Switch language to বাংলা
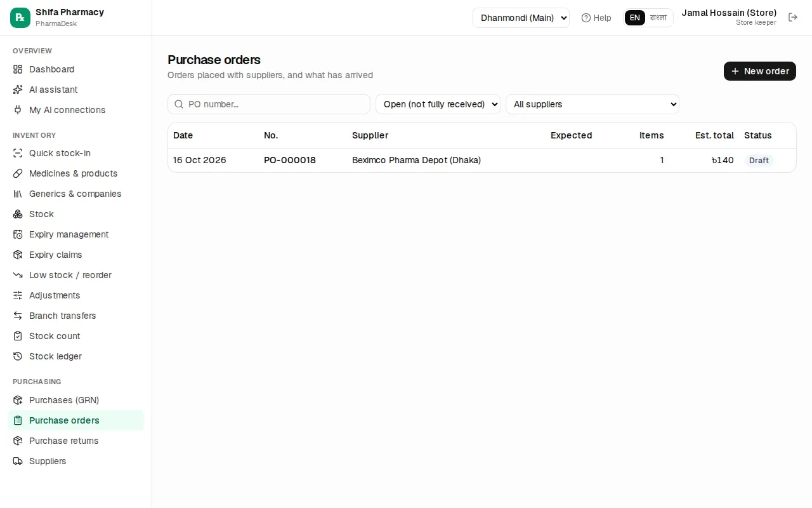812x508 pixels. tap(658, 18)
